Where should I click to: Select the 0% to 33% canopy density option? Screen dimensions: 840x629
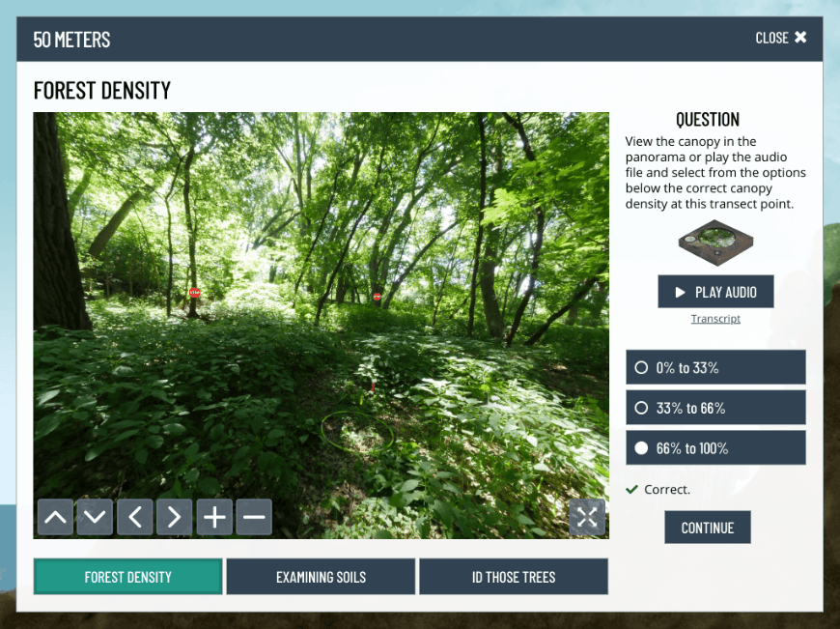coord(715,367)
